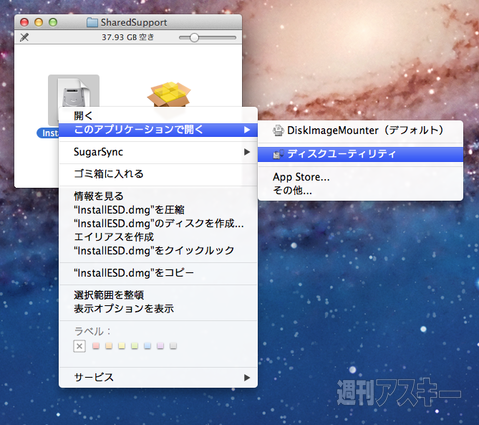Close the SharedSupport Finder window
The height and width of the screenshot is (425, 479).
click(24, 22)
